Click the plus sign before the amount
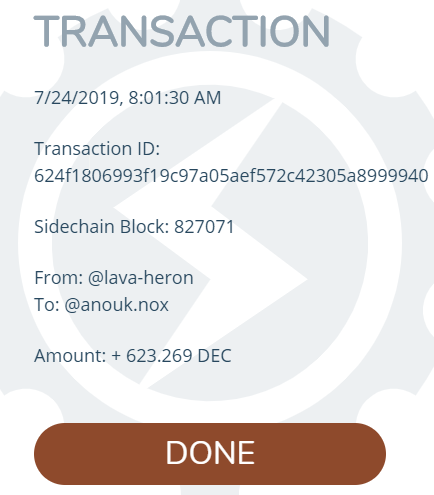Viewport: 434px width, 495px height. (x=116, y=356)
